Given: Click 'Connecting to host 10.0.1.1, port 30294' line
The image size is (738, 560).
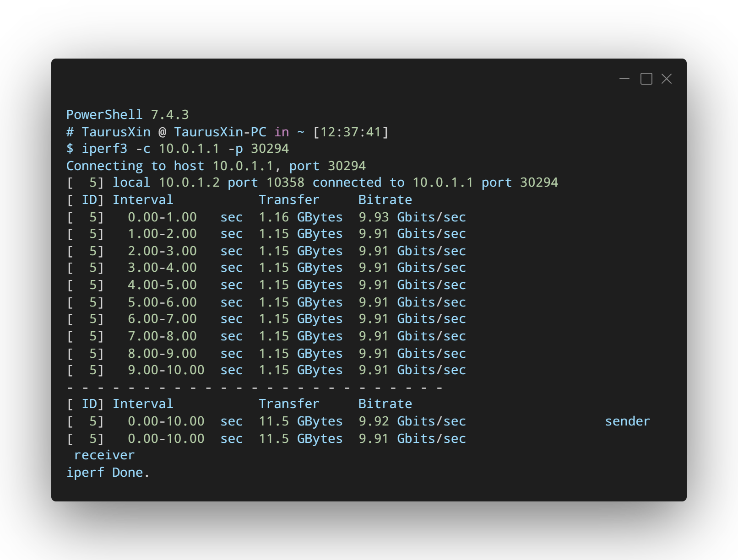Looking at the screenshot, I should click(x=216, y=166).
